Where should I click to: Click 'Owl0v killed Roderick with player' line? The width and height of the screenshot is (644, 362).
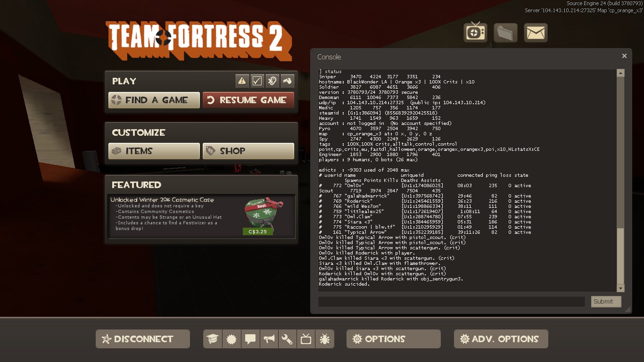tap(367, 253)
